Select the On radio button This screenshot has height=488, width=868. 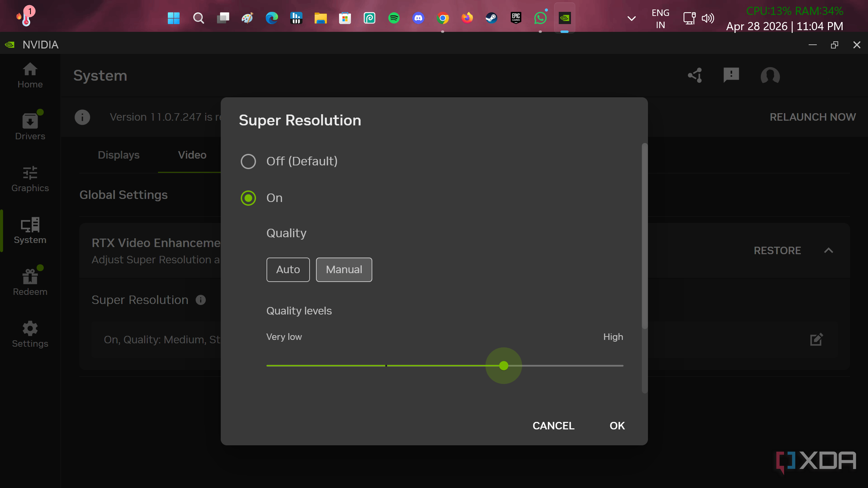click(x=248, y=198)
